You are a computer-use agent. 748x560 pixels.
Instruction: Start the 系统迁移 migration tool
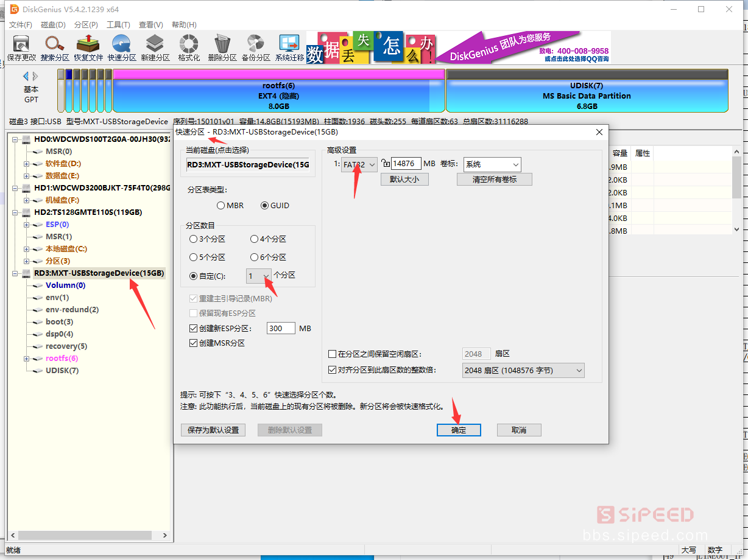pyautogui.click(x=289, y=48)
